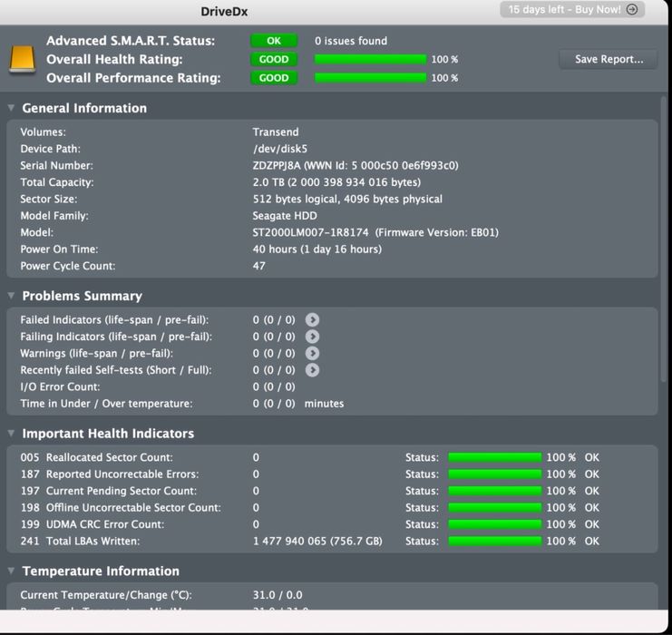Collapse the Important Health Indicators section
672x635 pixels.
[x=11, y=434]
